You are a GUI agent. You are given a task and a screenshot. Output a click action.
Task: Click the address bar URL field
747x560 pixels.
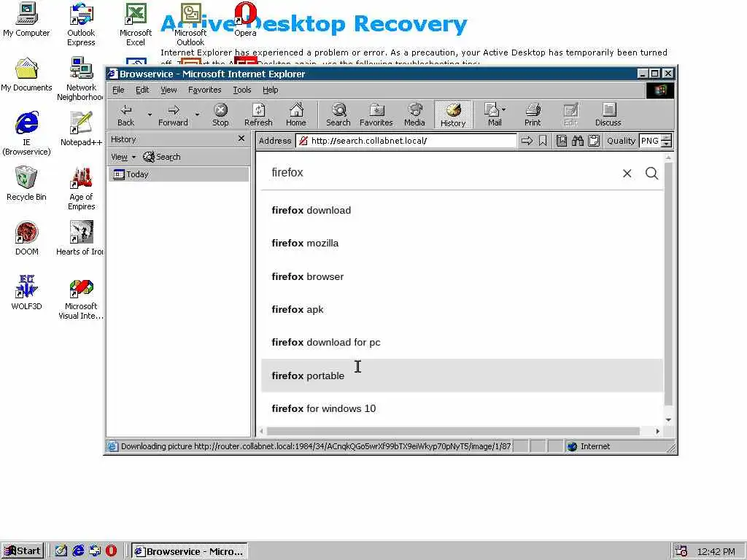pyautogui.click(x=406, y=141)
